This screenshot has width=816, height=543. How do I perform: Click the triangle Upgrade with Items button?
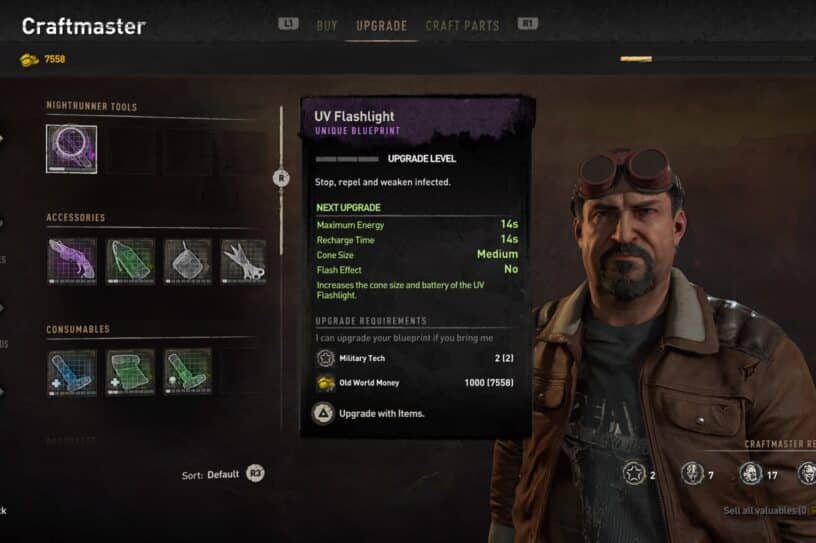click(x=368, y=414)
